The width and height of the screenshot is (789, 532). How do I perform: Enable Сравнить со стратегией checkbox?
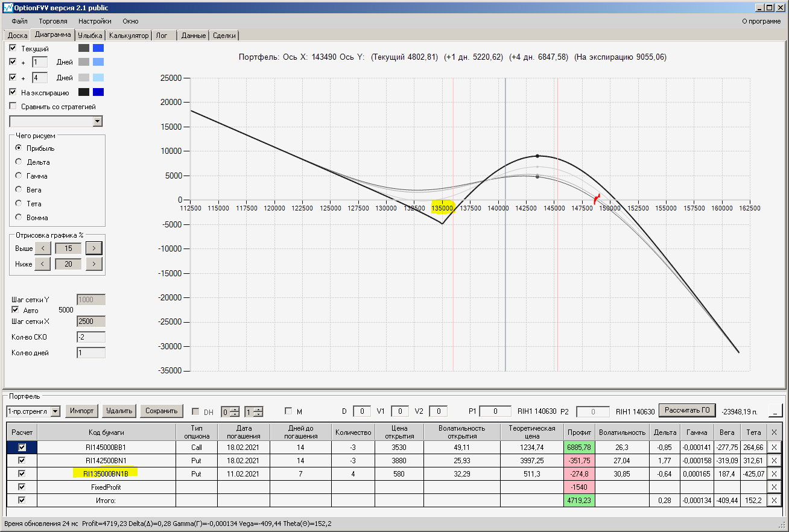(x=13, y=107)
